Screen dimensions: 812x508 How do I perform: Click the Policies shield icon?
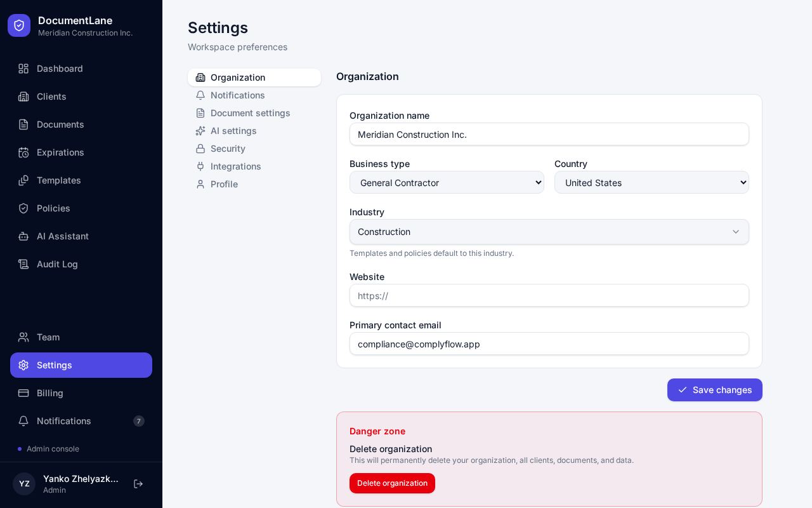23,208
